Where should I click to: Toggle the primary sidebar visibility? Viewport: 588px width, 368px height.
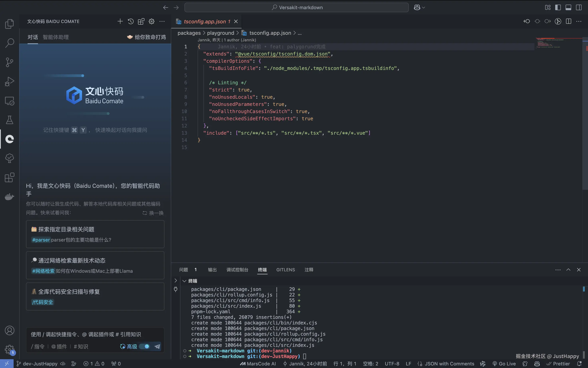[x=558, y=8]
